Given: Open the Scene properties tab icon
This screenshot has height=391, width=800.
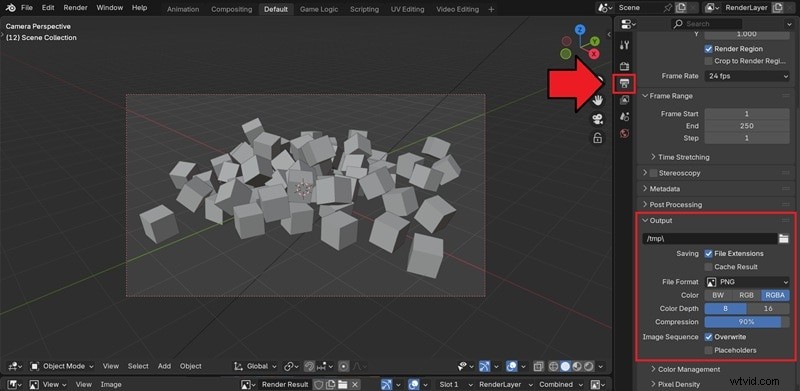Looking at the screenshot, I should click(624, 117).
